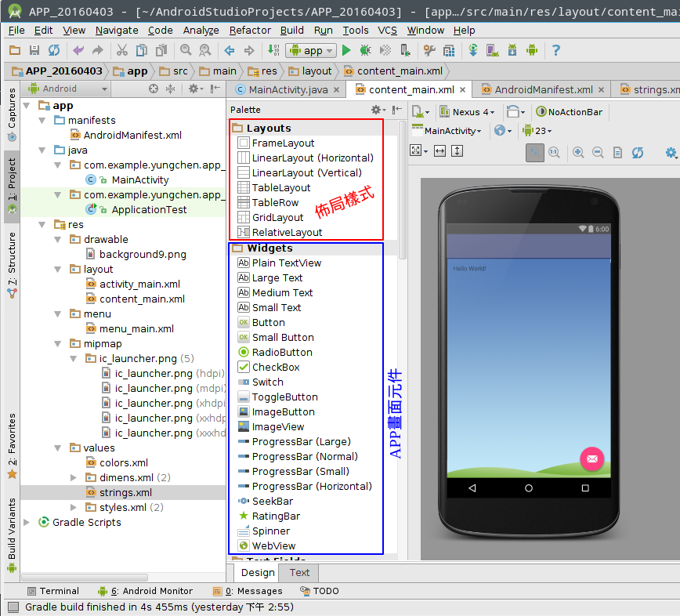This screenshot has width=680, height=616.
Task: Zoom out on the design preview
Action: [x=598, y=152]
